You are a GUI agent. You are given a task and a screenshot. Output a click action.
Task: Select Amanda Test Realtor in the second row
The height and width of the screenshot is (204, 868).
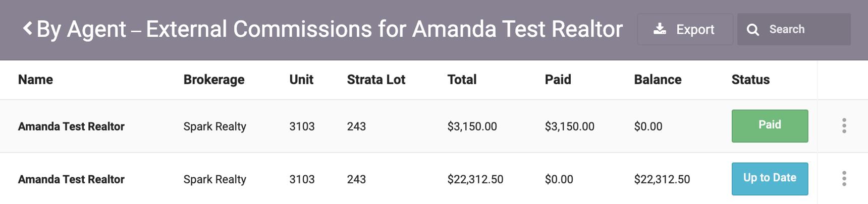[x=71, y=179]
